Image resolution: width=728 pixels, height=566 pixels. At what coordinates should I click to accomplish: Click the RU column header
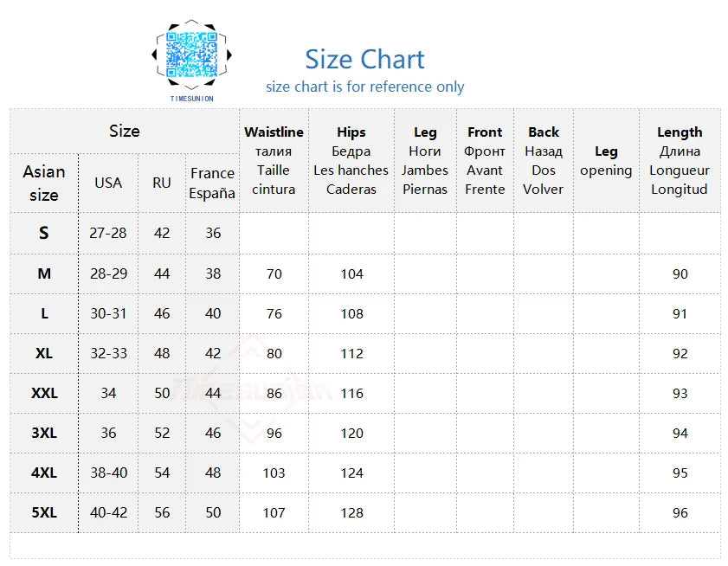162,183
